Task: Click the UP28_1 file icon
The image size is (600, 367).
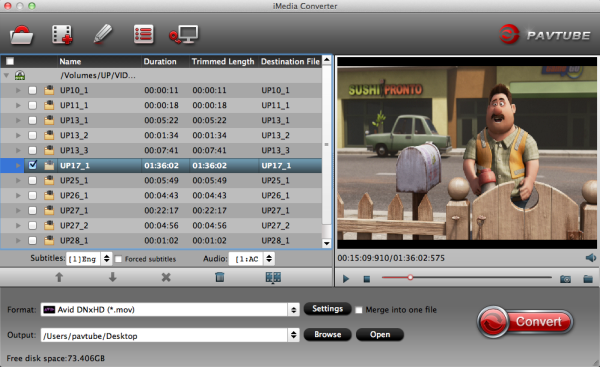Action: tap(49, 240)
